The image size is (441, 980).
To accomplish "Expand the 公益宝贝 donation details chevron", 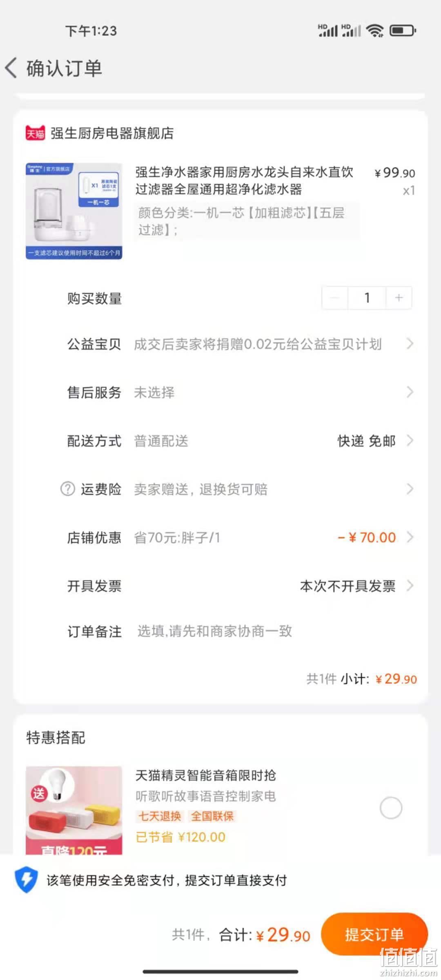I will tap(410, 344).
